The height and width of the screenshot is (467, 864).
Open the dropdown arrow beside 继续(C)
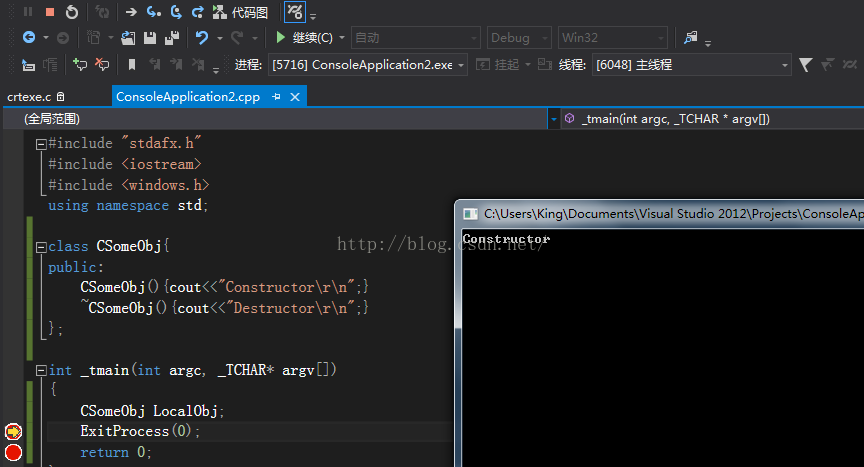point(342,37)
